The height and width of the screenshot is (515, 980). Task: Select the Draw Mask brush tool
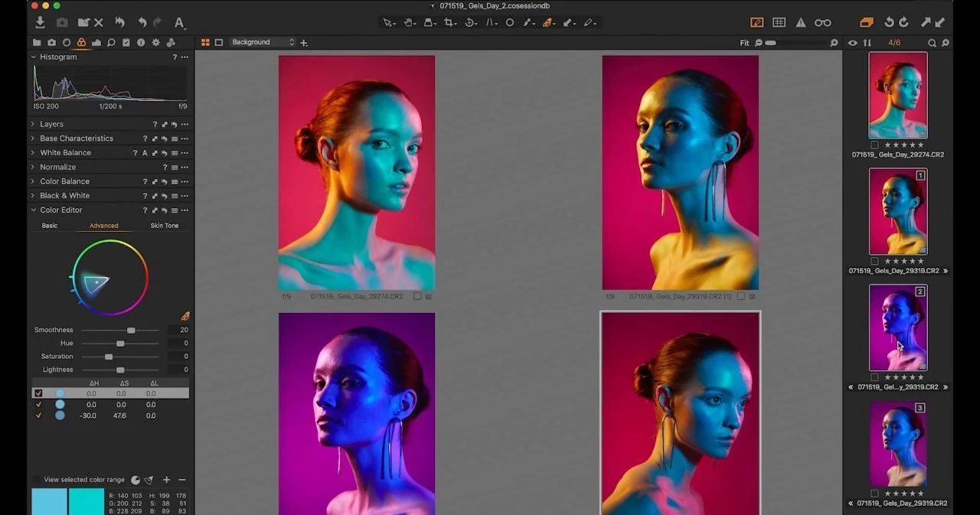click(528, 23)
